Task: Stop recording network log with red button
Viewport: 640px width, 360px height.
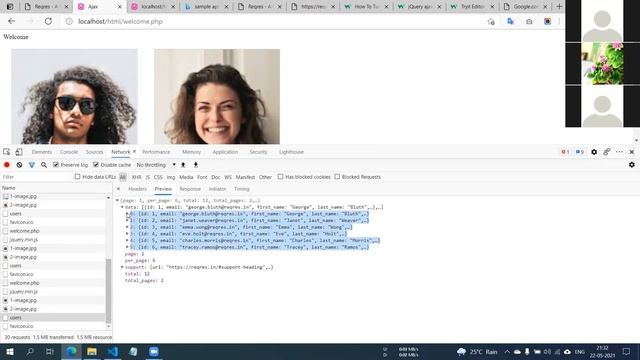Action: pos(7,165)
